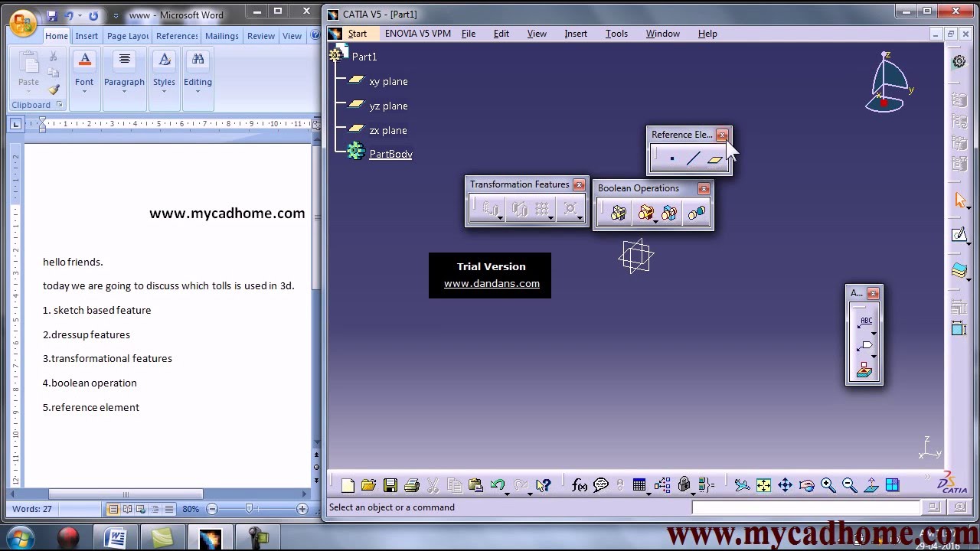This screenshot has width=980, height=551.
Task: Open the Start menu in CATIA
Action: point(358,34)
